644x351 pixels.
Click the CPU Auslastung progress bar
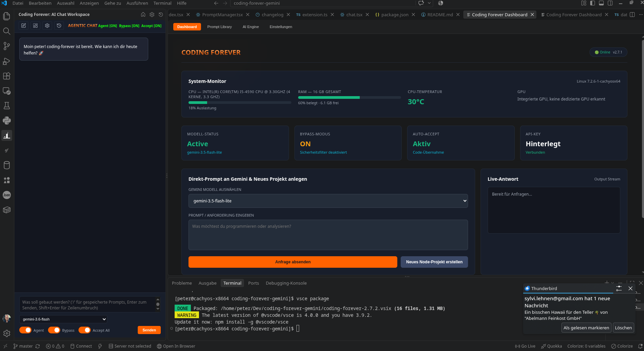pos(240,103)
